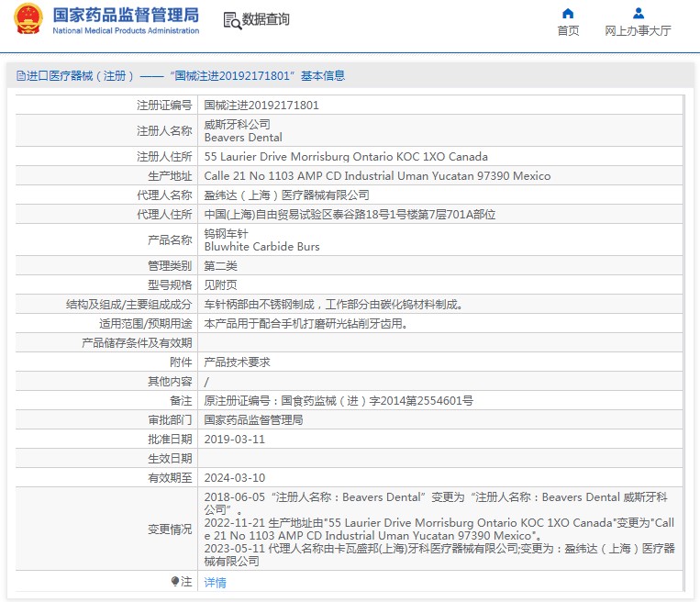Click the national emblem logo
This screenshot has height=602, width=700.
pyautogui.click(x=28, y=18)
